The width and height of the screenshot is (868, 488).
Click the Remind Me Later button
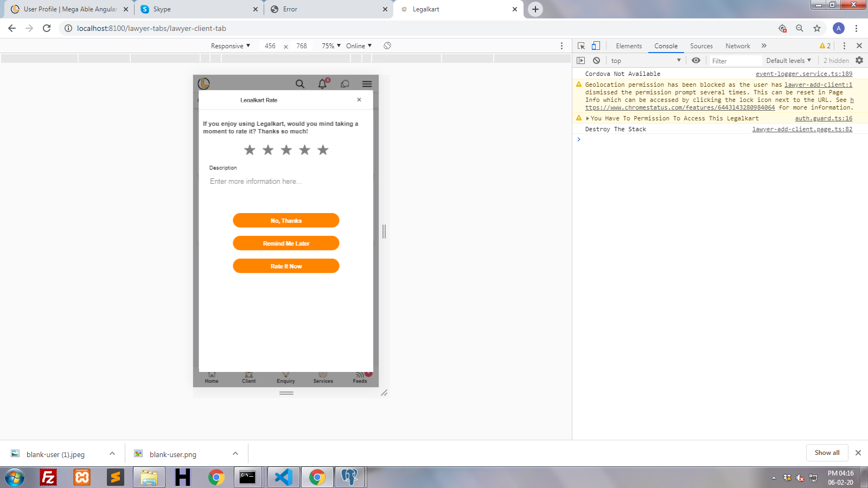(286, 243)
